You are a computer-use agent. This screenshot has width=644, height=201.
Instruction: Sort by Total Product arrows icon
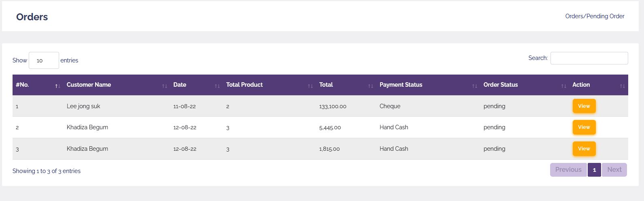click(x=310, y=86)
